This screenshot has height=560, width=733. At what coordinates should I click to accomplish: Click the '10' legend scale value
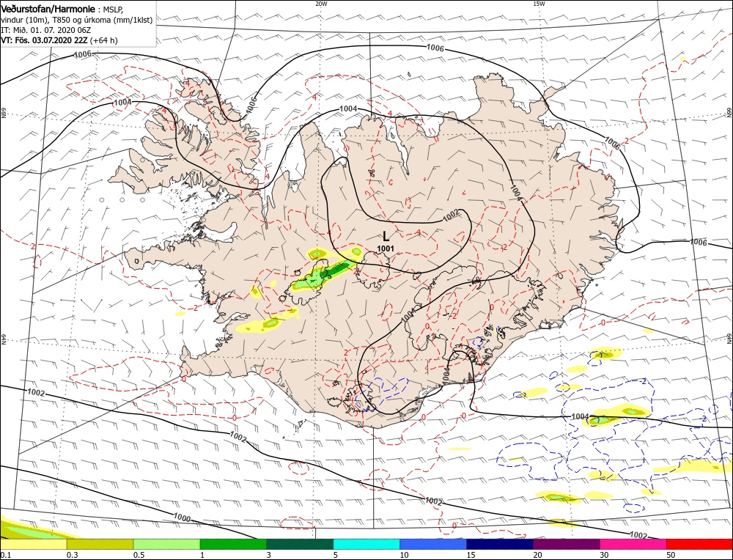click(x=405, y=555)
